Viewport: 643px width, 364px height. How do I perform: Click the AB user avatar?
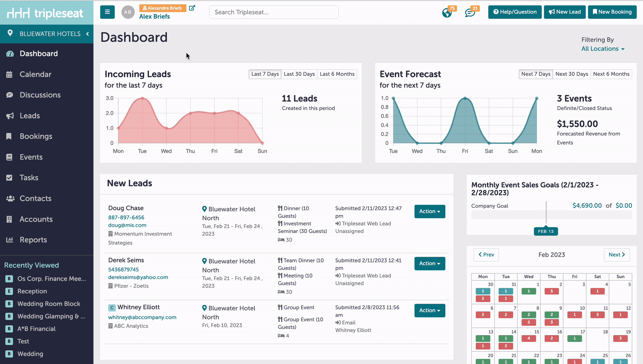pos(128,12)
